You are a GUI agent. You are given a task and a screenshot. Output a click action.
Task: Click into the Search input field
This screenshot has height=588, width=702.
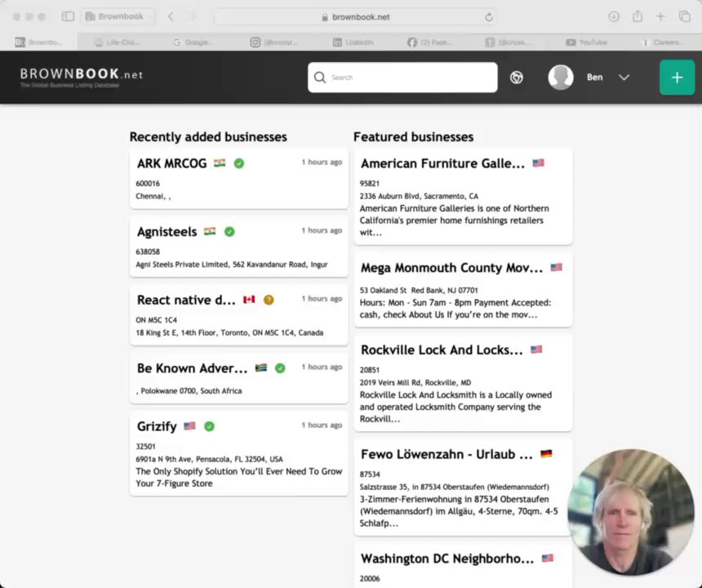coord(408,78)
